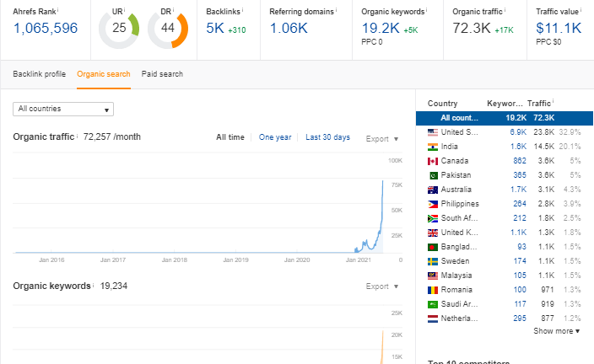Click the South Africa flag icon
The image size is (594, 364).
[x=433, y=218]
